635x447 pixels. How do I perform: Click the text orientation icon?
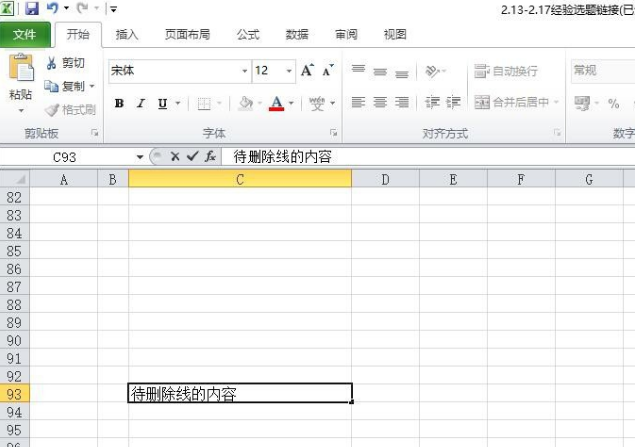point(433,71)
